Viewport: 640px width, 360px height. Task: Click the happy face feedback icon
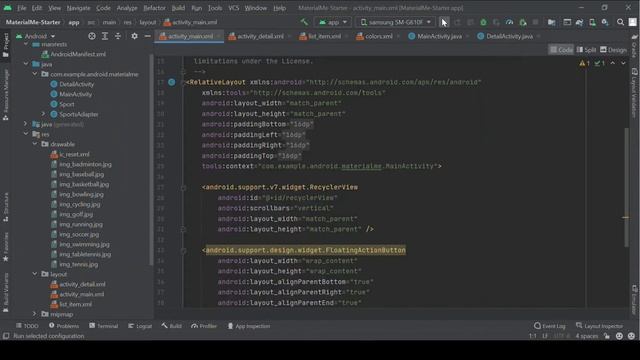coord(619,336)
